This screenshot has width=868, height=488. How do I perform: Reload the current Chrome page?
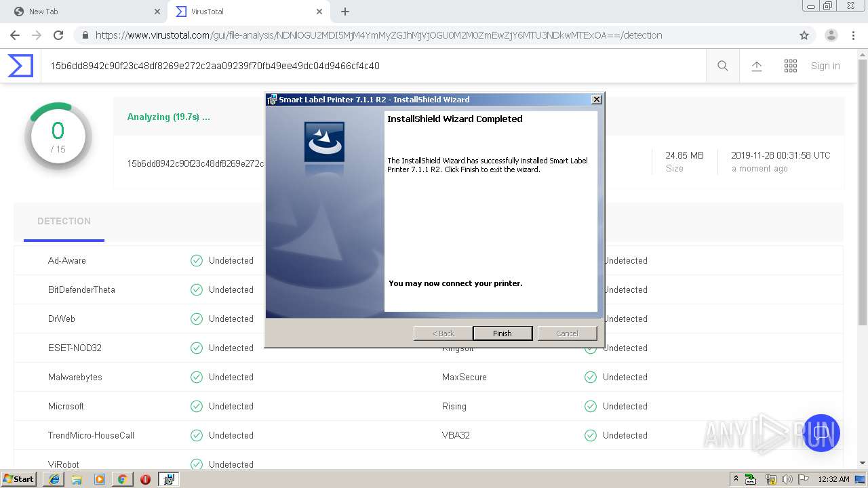click(x=58, y=35)
